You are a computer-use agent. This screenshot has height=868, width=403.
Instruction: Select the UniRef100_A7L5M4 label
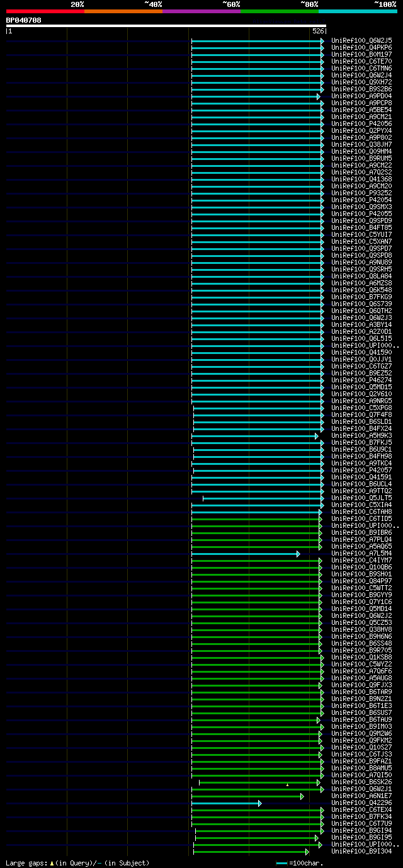362,553
